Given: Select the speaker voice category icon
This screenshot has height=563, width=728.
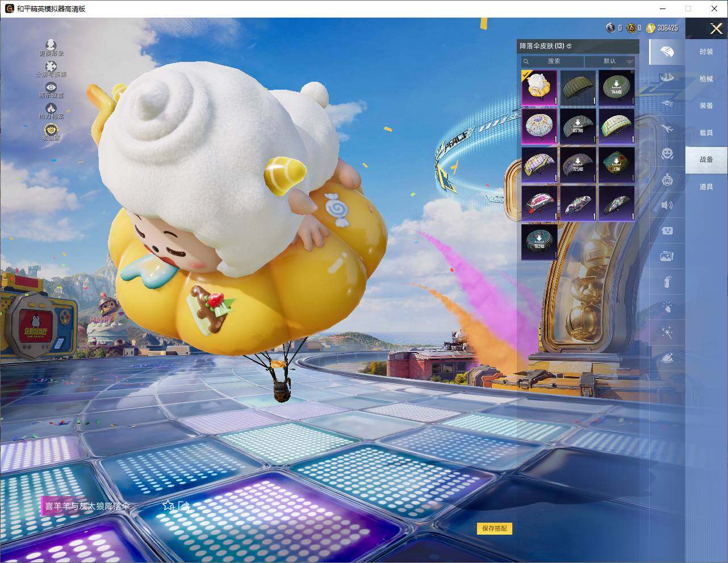Looking at the screenshot, I should [x=667, y=205].
